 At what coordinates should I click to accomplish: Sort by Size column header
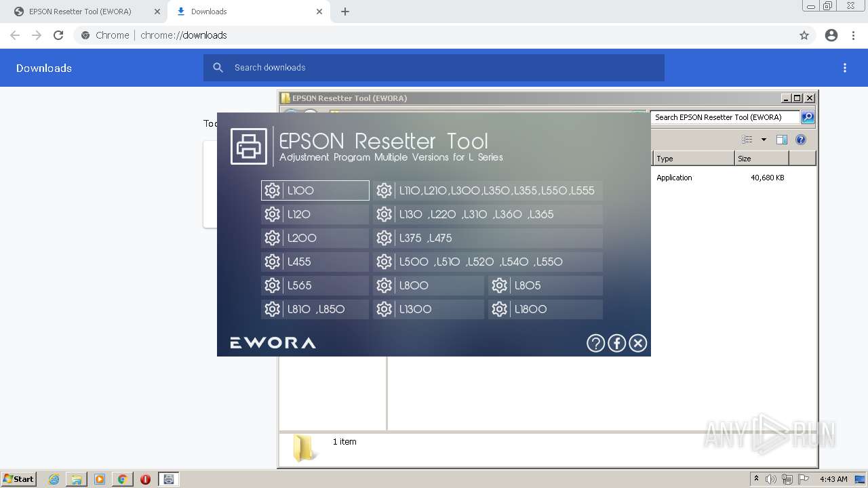pos(762,159)
